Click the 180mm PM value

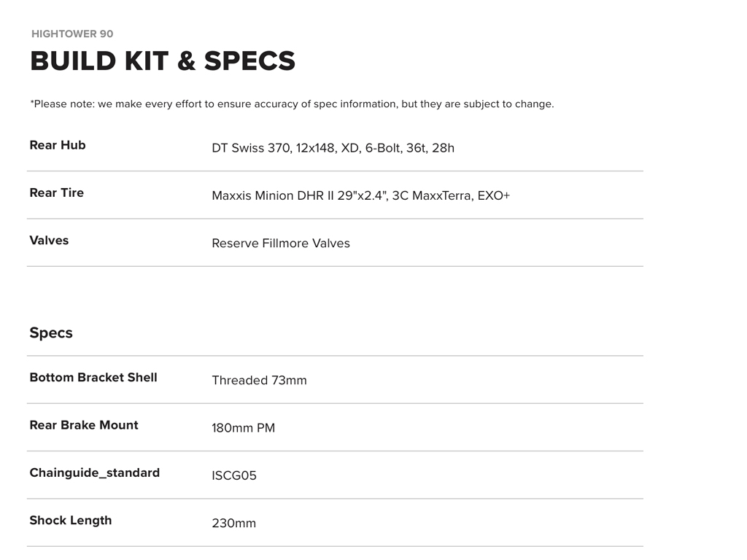click(x=243, y=428)
